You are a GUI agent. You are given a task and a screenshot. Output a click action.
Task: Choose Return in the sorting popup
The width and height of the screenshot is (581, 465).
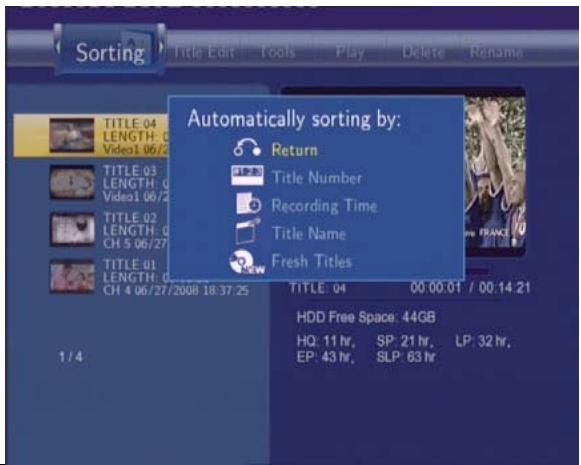click(x=294, y=150)
